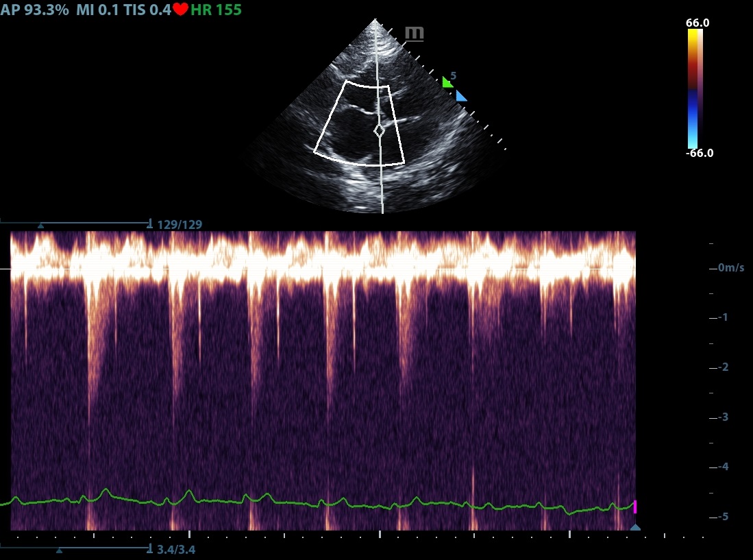Click the 'MI 0.1' value
Image resolution: width=753 pixels, height=560 pixels.
(x=97, y=10)
